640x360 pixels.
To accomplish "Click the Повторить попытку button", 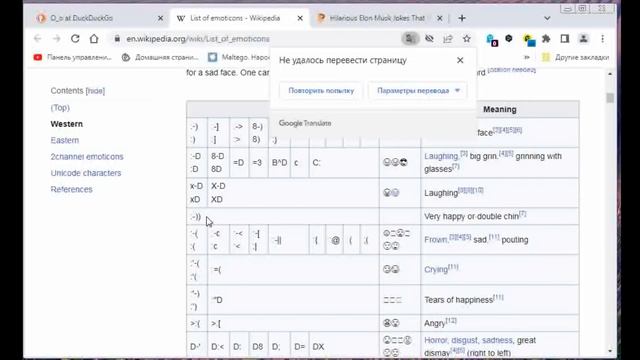I will click(321, 91).
